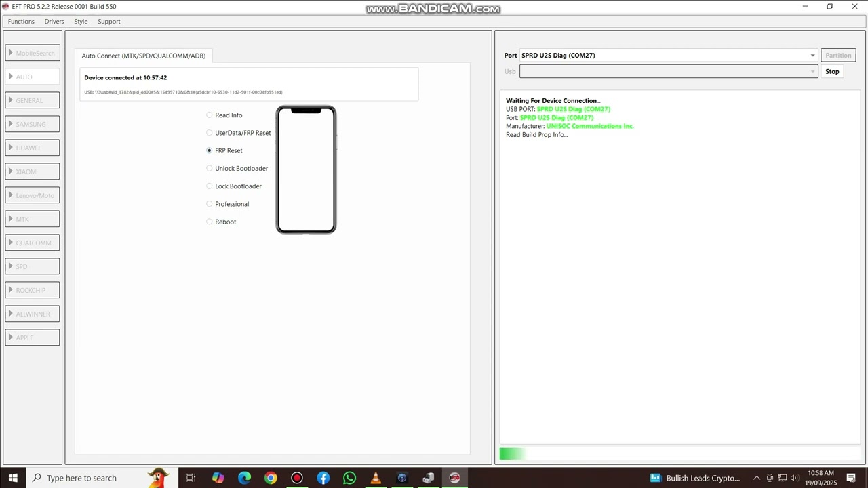
Task: Click 'Read Build Prop Info...' log line
Action: tap(536, 135)
